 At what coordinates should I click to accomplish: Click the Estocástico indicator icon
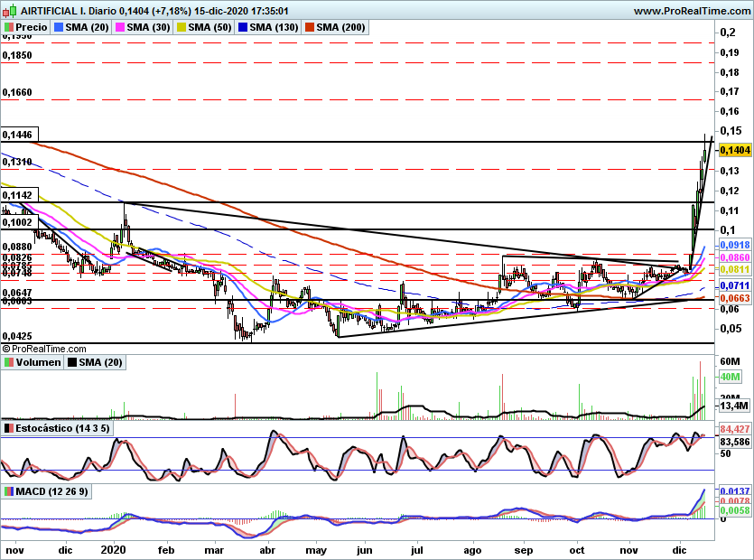coord(9,428)
